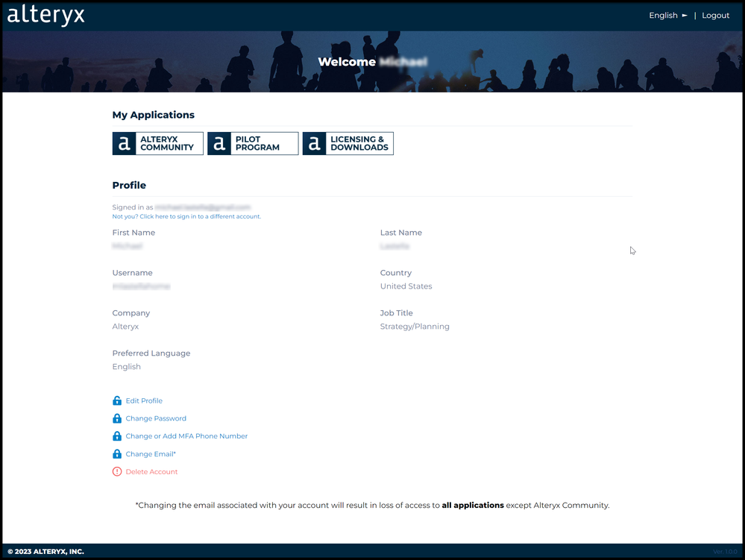Click the unlocked padlock beside Edit Profile
745x560 pixels.
(x=117, y=400)
